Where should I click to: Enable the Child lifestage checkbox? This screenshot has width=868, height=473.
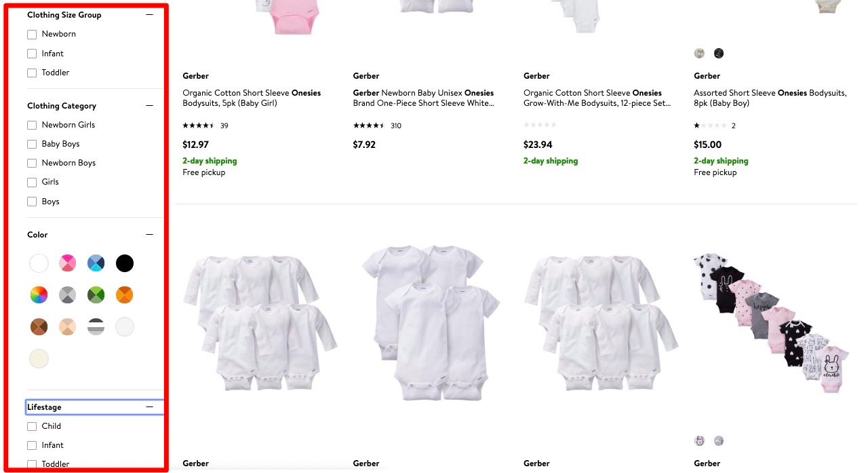32,426
